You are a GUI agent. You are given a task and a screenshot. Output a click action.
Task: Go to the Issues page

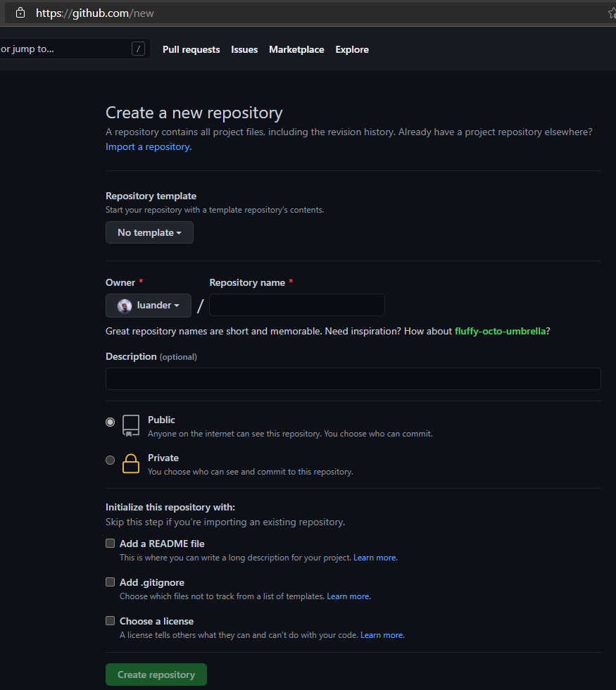pyautogui.click(x=244, y=49)
